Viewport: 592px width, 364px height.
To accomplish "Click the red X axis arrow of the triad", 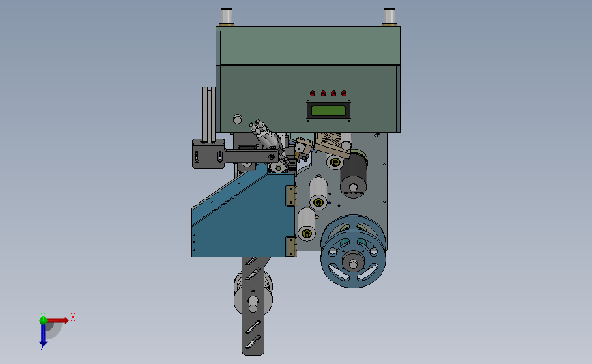I will click(x=57, y=320).
